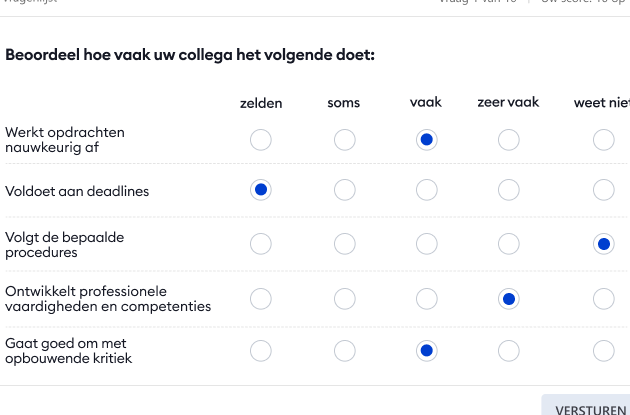Screen dimensions: 630x415
Task: Choose 'vaak' for Ontwikkelt professionele vaardigheden
Action: [427, 299]
